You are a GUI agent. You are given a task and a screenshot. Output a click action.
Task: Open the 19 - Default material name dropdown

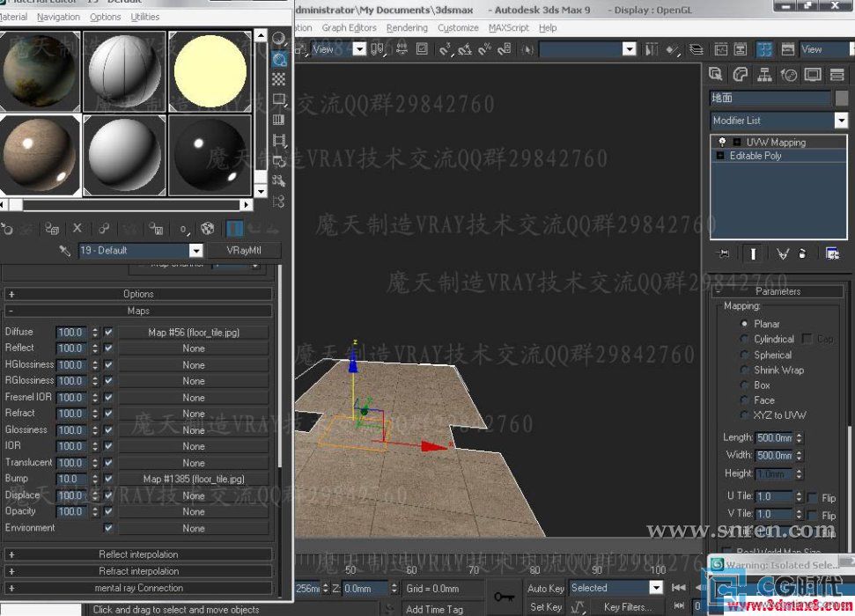pos(195,251)
